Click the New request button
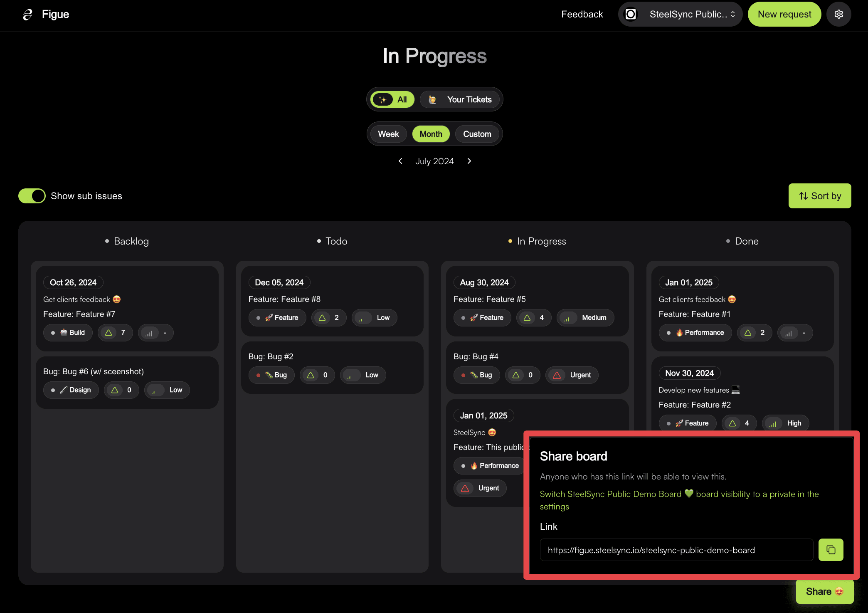The width and height of the screenshot is (868, 613). pyautogui.click(x=784, y=14)
